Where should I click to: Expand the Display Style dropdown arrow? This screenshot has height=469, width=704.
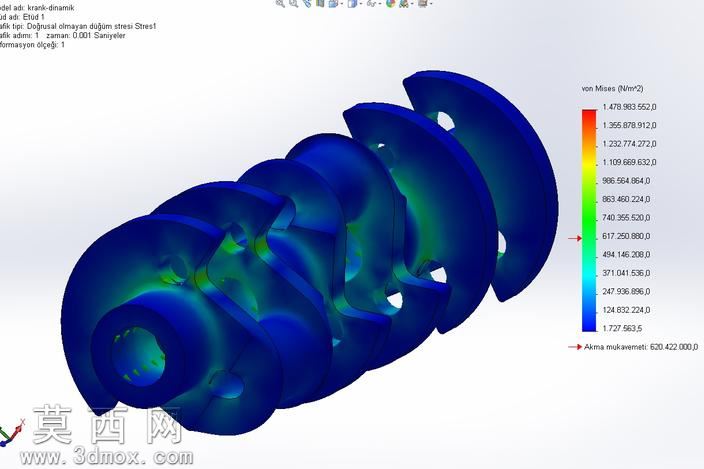[x=361, y=4]
